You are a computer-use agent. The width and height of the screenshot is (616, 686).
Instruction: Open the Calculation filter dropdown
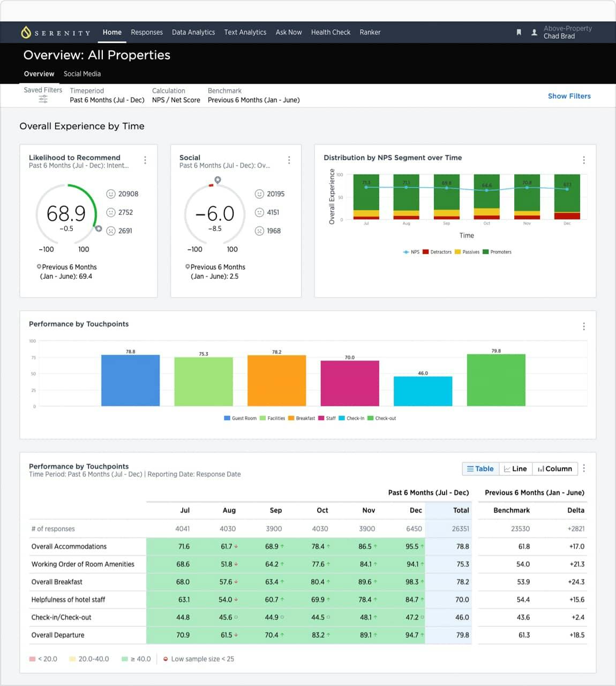[x=176, y=95]
